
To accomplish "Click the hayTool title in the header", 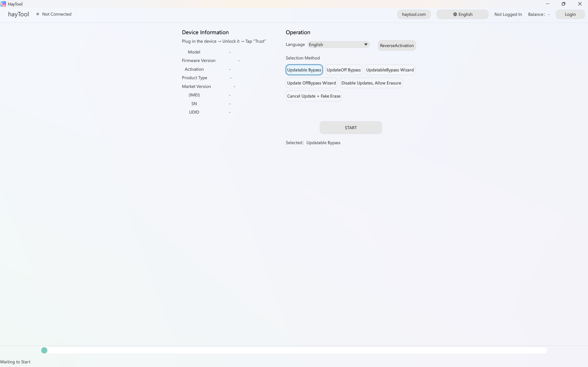I will (18, 14).
